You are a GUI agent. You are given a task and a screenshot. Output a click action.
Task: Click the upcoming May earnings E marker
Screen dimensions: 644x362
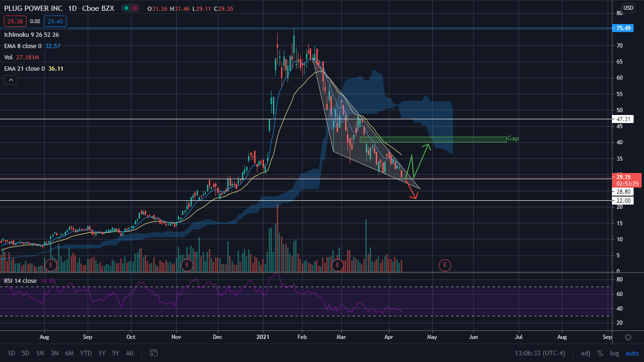coord(445,265)
